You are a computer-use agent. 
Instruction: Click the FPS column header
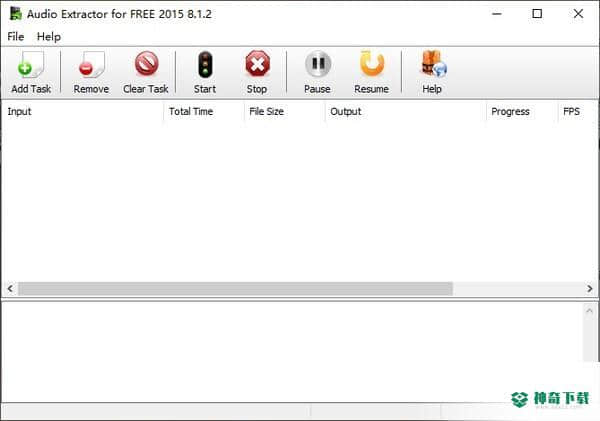[x=577, y=111]
